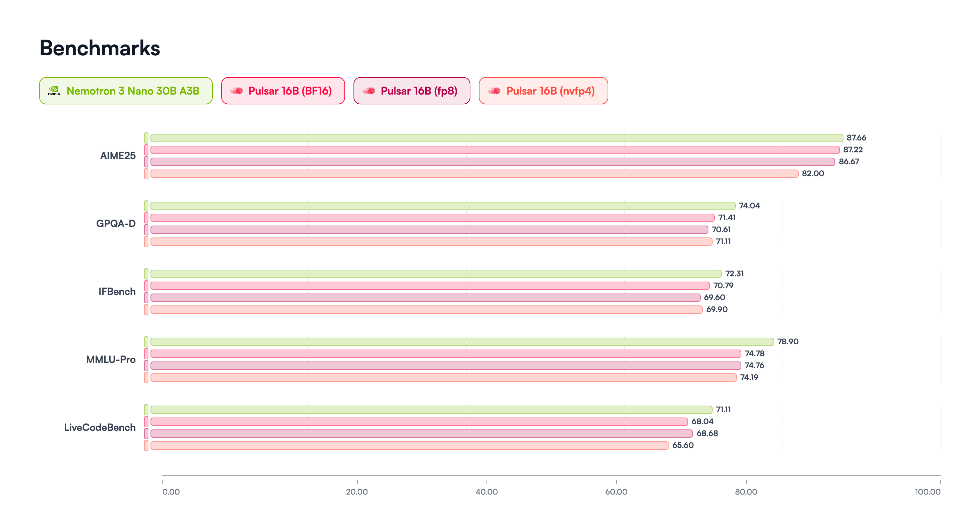Viewport: 980px width, 531px height.
Task: Click the Benchmarks heading
Action: coord(100,48)
